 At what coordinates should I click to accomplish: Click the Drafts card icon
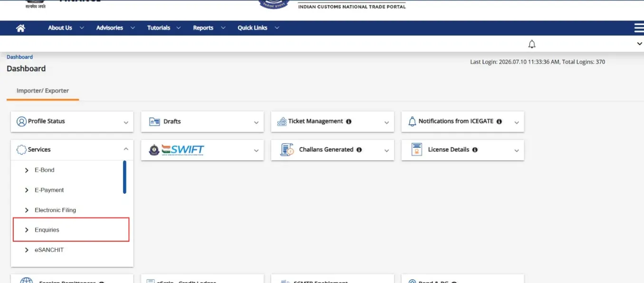(154, 122)
